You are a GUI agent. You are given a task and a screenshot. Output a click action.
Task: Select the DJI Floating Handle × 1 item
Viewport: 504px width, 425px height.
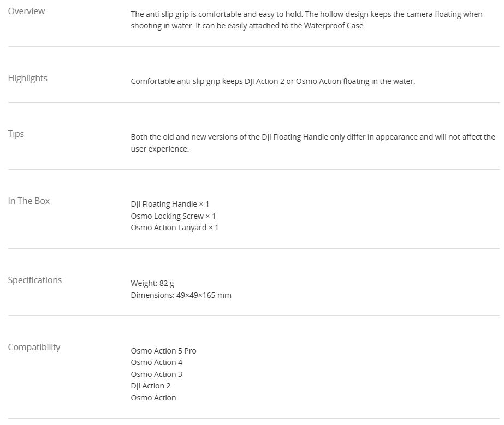pos(170,204)
